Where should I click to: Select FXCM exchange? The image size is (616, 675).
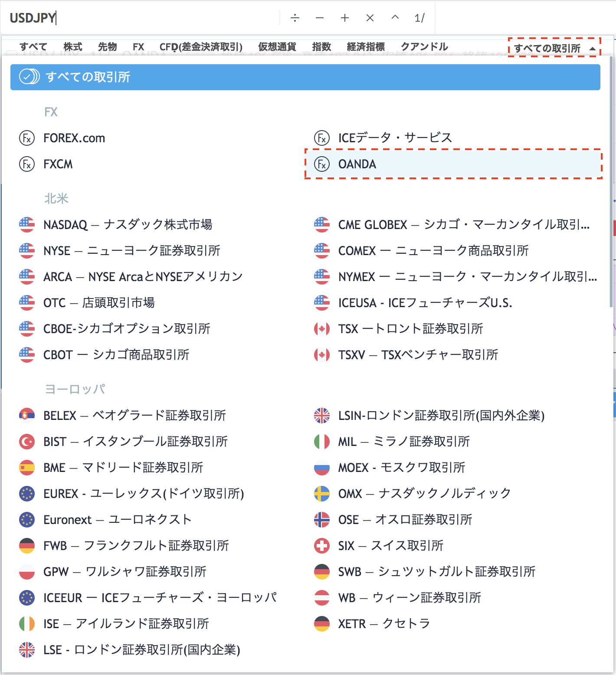pos(158,164)
